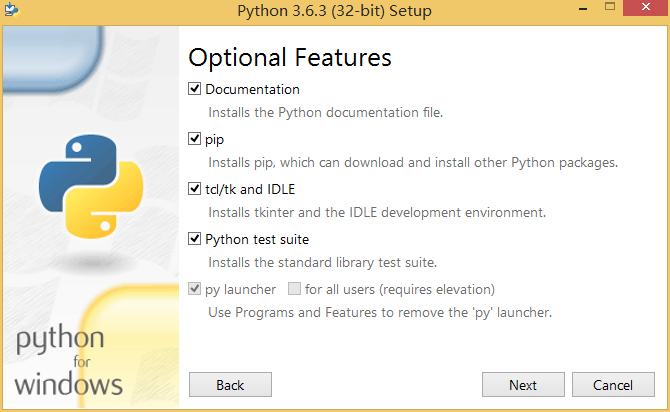
Task: Uncheck the Python test suite checkbox
Action: (x=194, y=239)
